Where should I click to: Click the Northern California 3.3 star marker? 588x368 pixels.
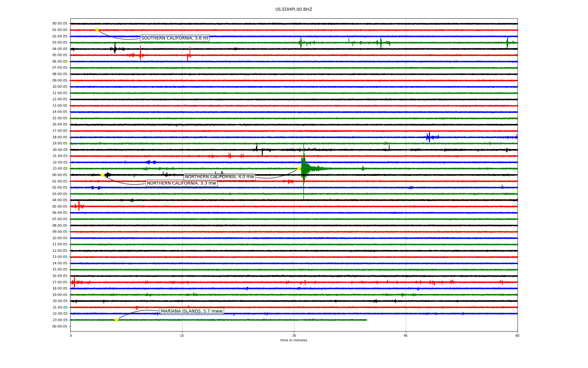coord(103,175)
